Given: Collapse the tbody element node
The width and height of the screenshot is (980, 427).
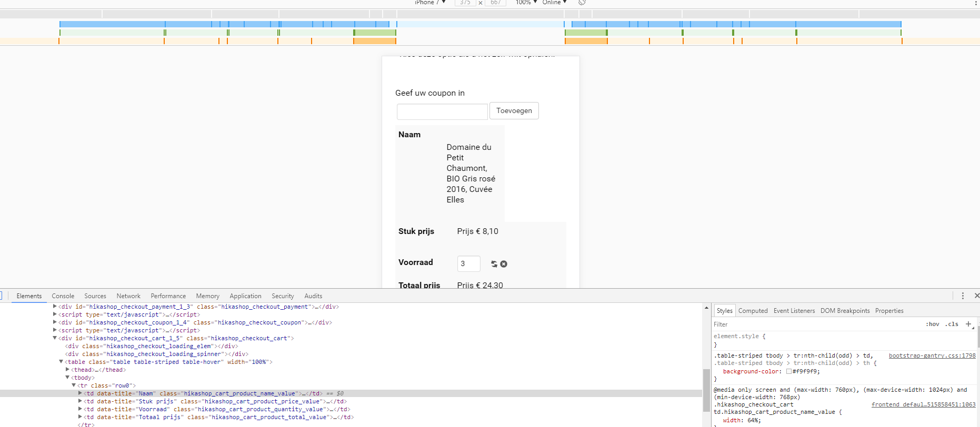Looking at the screenshot, I should click(x=67, y=378).
